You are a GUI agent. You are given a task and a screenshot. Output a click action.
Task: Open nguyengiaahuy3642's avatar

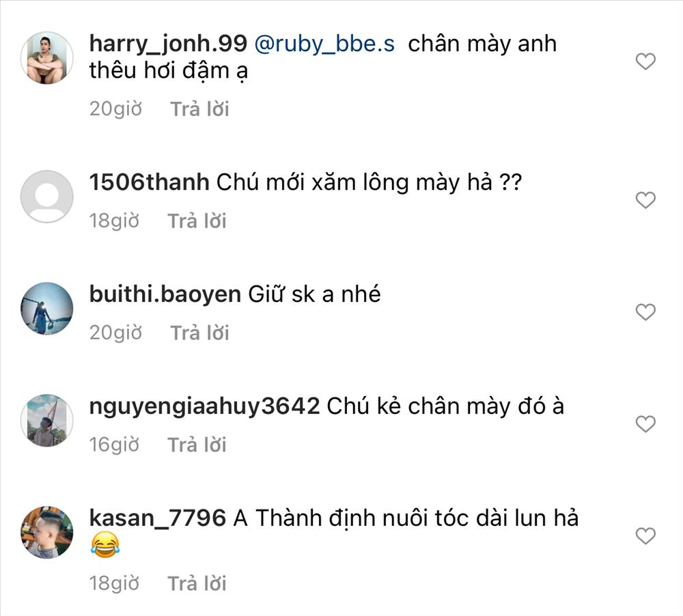(x=47, y=421)
